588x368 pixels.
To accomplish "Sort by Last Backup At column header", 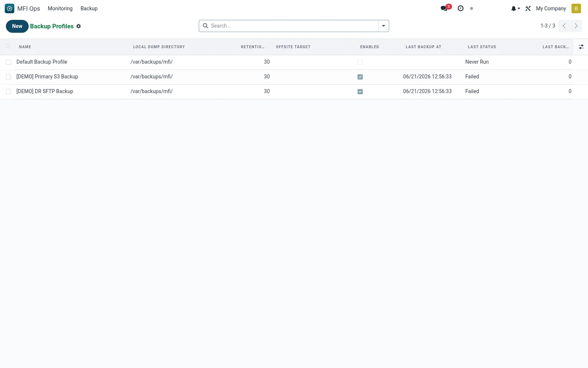I will 423,47.
